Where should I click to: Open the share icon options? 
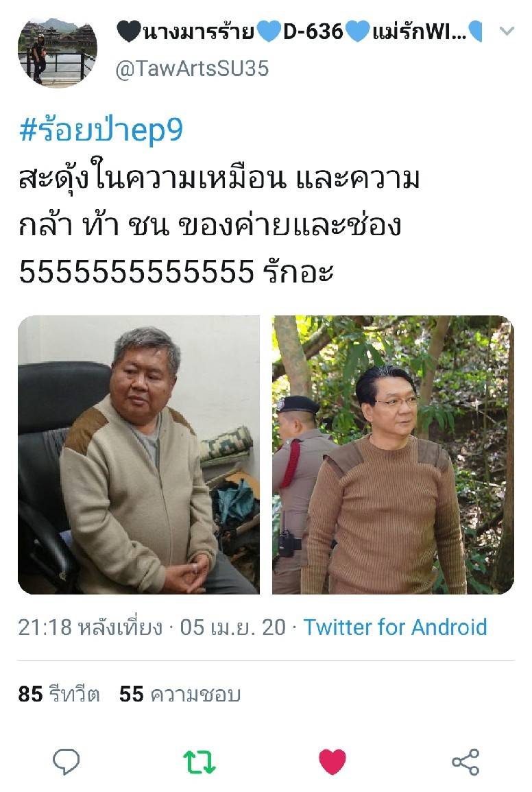pos(465,763)
